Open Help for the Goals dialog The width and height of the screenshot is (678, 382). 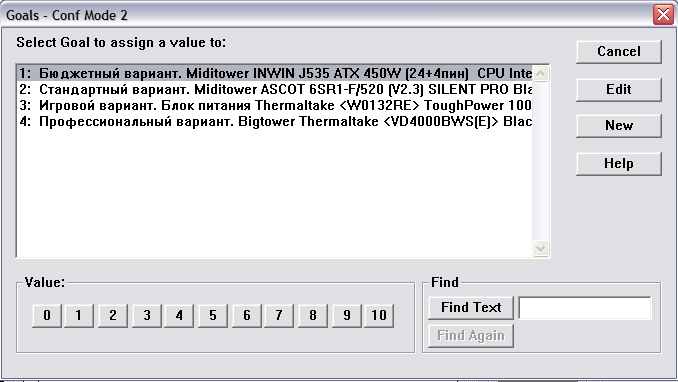tap(619, 164)
